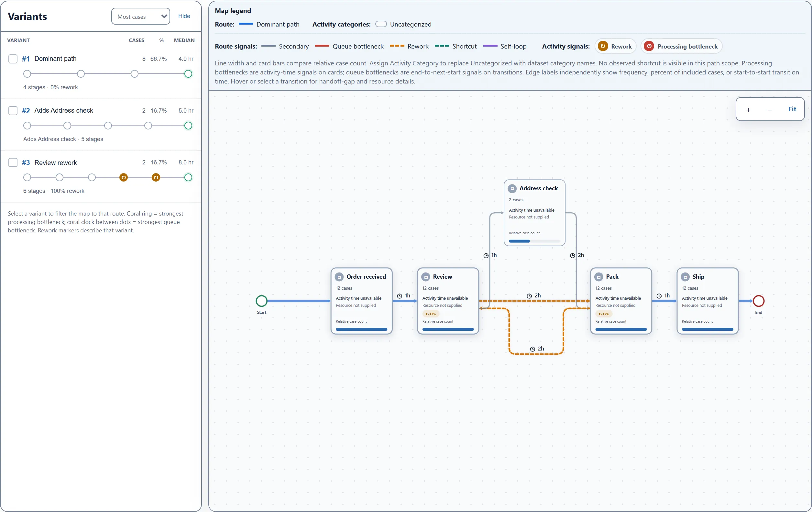Sort by the CASES column header
Screen dimensions: 812x512
137,40
